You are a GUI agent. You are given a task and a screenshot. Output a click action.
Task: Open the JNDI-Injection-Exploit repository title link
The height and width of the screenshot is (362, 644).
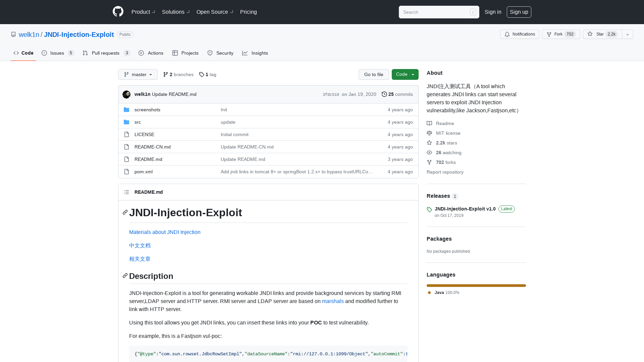click(79, 35)
